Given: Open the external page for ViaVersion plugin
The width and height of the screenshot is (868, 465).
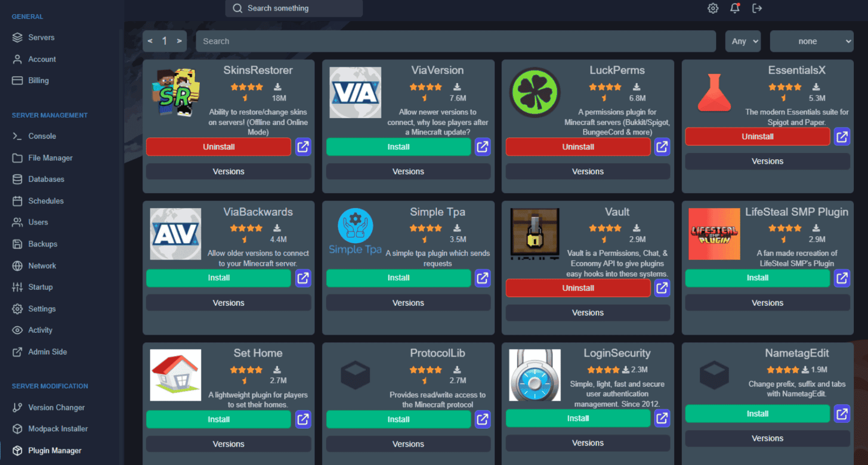Looking at the screenshot, I should 482,147.
